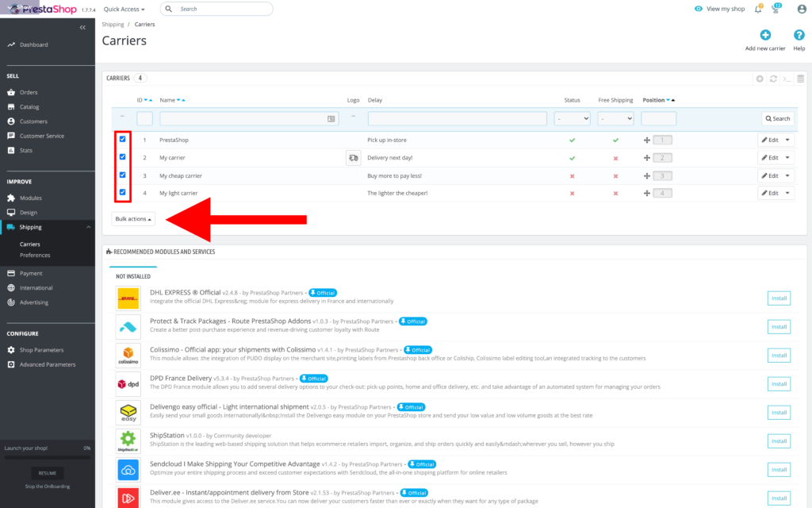Click Edit for PrestaShop carrier

click(x=770, y=140)
